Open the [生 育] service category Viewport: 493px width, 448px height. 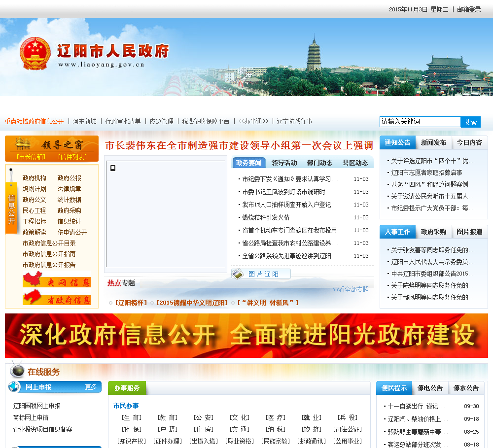point(132,417)
